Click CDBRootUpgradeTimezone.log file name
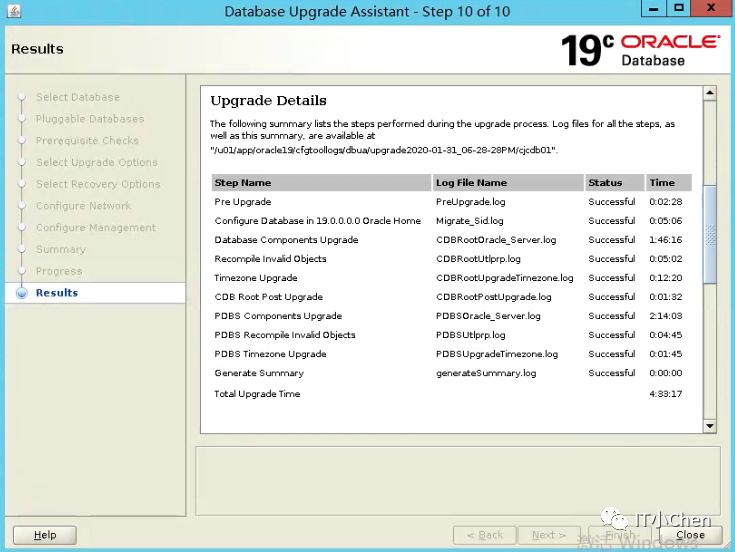Image resolution: width=735 pixels, height=552 pixels. pyautogui.click(x=505, y=278)
